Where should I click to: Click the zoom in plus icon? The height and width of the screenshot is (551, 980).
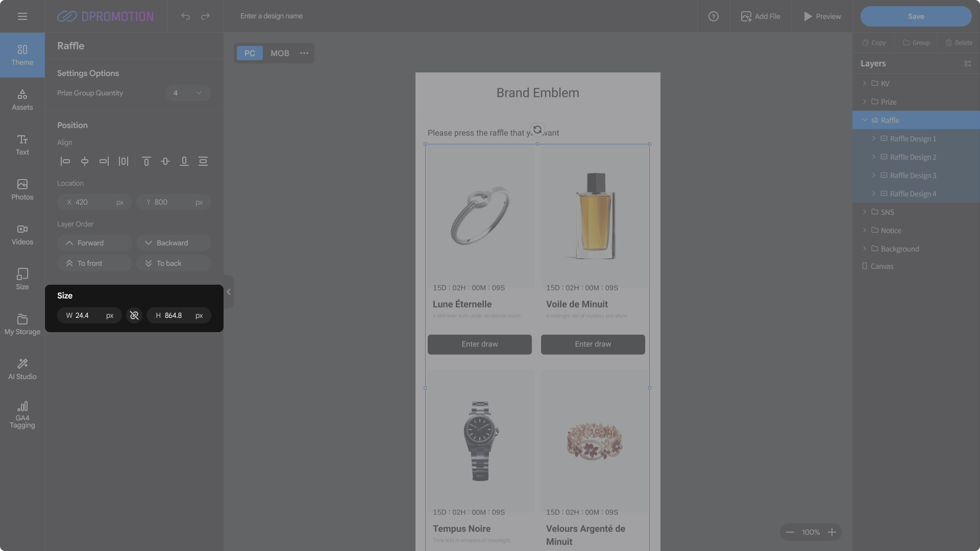click(832, 532)
